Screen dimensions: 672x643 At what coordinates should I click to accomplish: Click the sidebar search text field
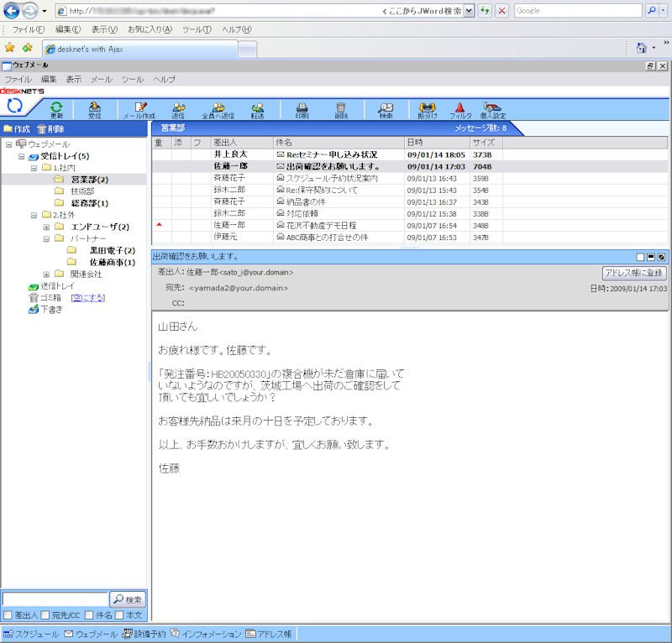(55, 599)
